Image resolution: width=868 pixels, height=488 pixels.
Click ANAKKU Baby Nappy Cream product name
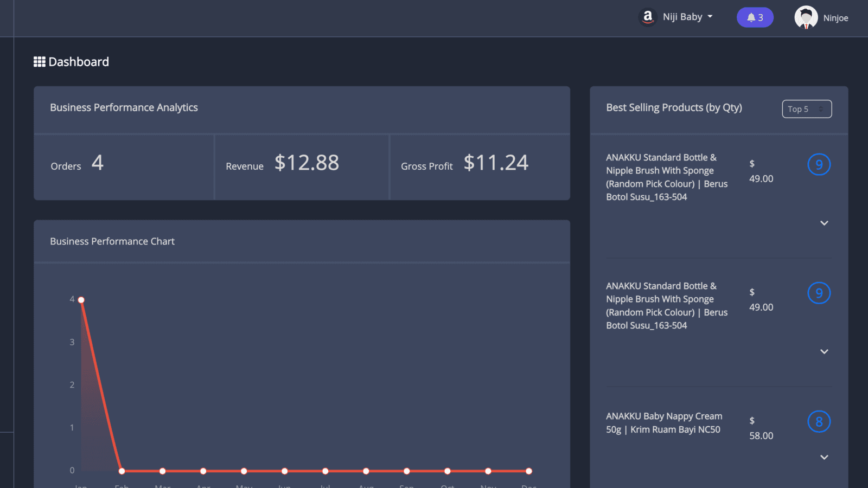[664, 423]
